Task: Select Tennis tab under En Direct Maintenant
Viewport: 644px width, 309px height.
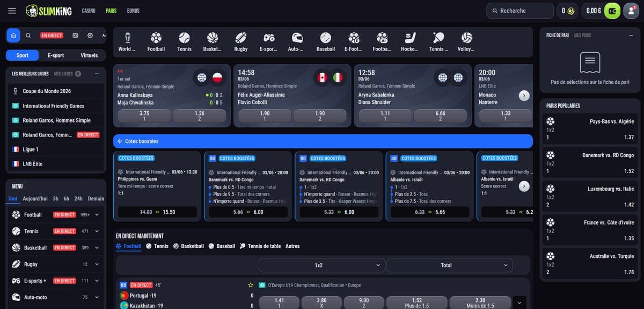Action: coord(157,246)
